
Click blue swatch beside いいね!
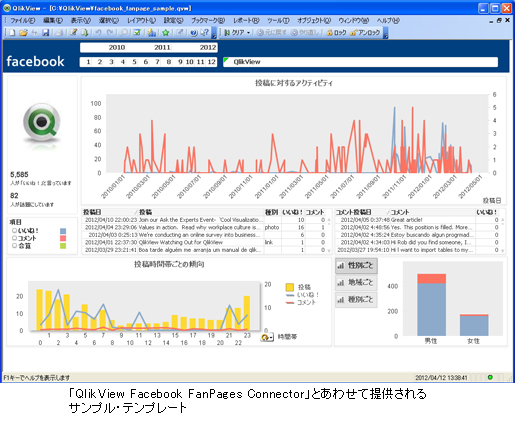tap(63, 231)
